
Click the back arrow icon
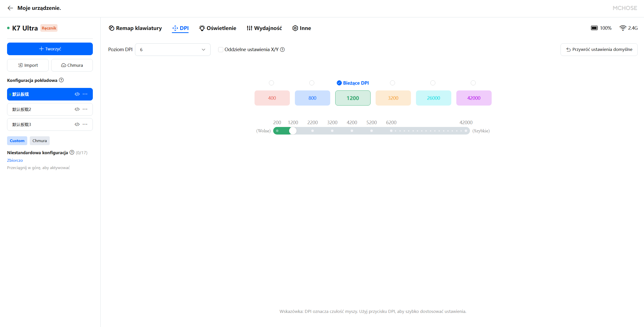10,8
